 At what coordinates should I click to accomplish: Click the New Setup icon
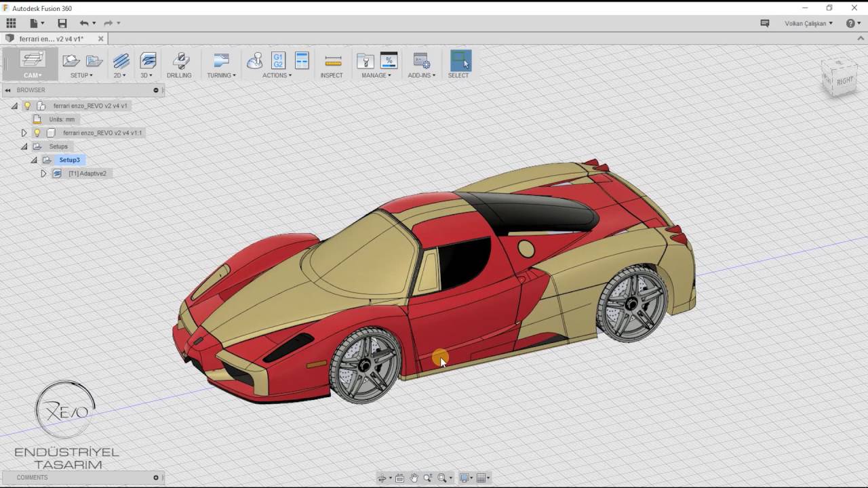click(71, 60)
